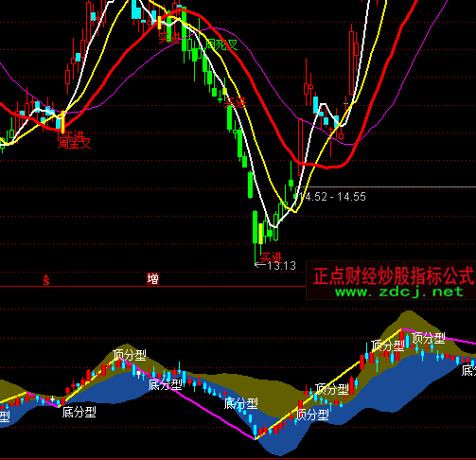Image resolution: width=476 pixels, height=460 pixels.
Task: Click the 买进 label at red line peak
Action: [x=169, y=38]
